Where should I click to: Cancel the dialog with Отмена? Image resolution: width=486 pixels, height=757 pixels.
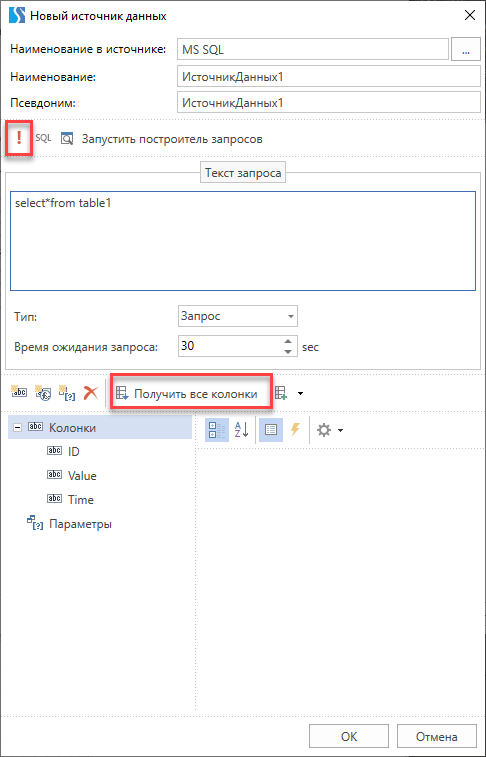(437, 737)
